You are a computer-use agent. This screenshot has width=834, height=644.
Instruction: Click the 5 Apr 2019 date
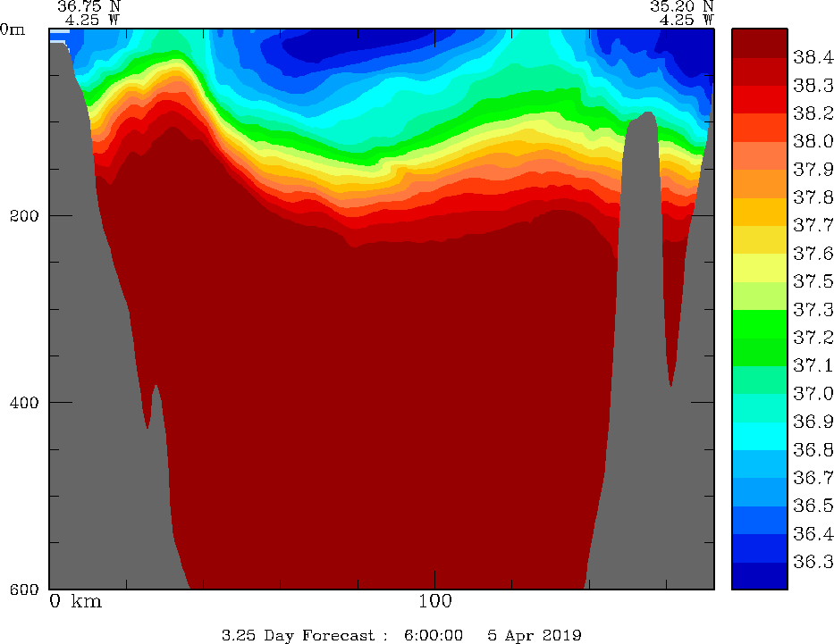(535, 636)
